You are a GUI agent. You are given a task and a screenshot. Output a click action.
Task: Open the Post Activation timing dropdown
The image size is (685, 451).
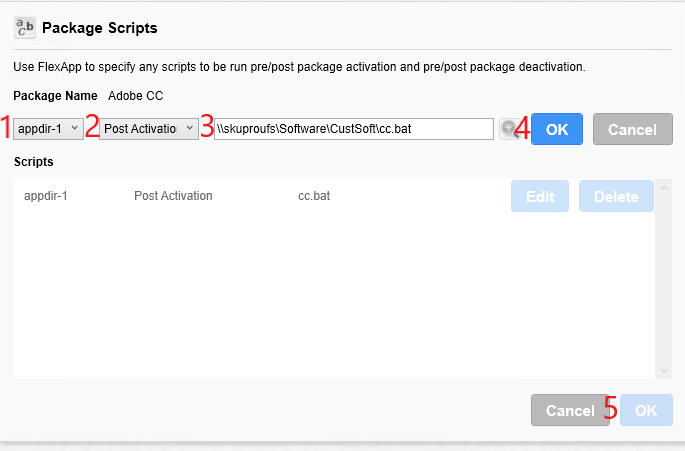point(149,129)
